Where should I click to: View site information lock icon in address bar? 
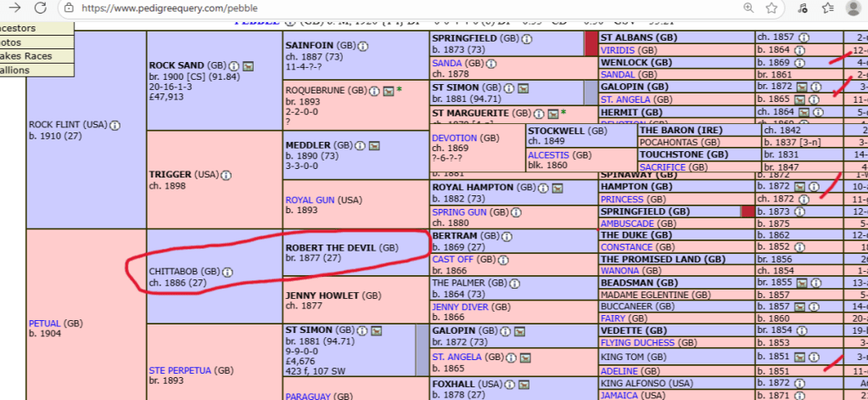point(67,8)
